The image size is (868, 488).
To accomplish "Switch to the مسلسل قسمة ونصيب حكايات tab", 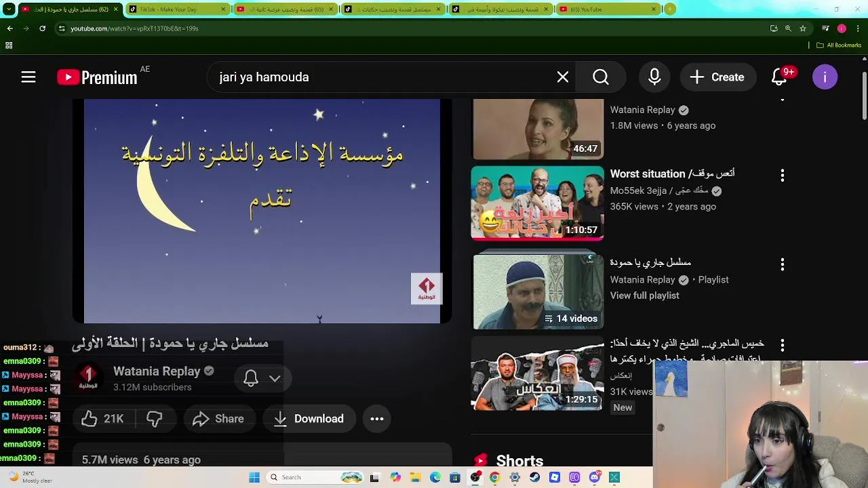I will coord(392,9).
